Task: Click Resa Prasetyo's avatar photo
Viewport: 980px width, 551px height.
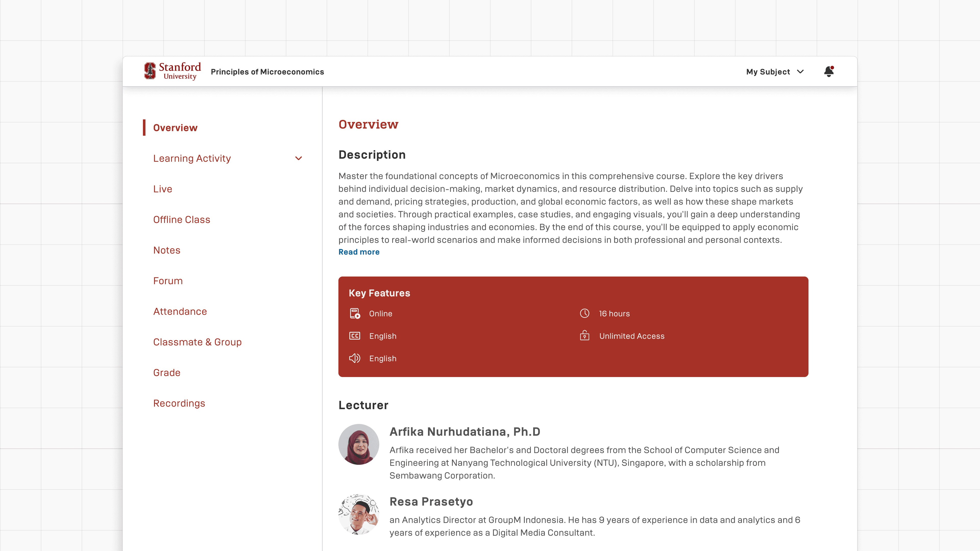Action: (358, 514)
